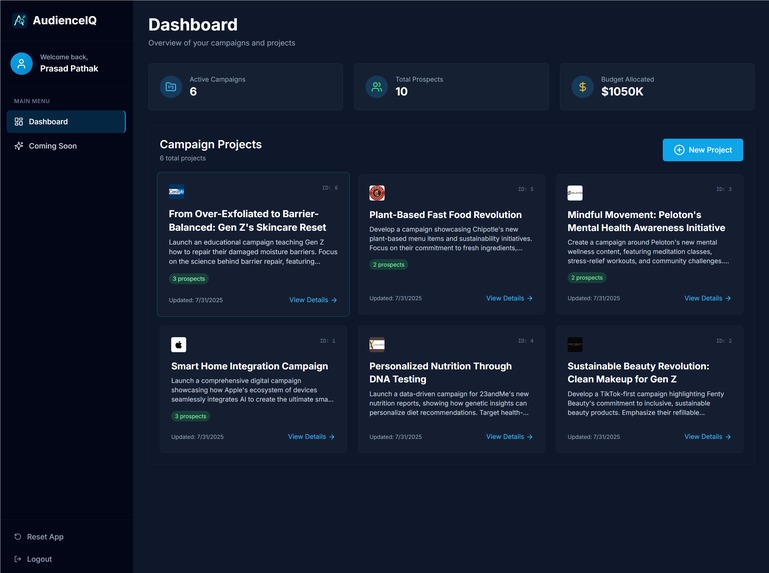This screenshot has width=769, height=573.
Task: Click the '$1050K' budget value
Action: click(x=622, y=92)
